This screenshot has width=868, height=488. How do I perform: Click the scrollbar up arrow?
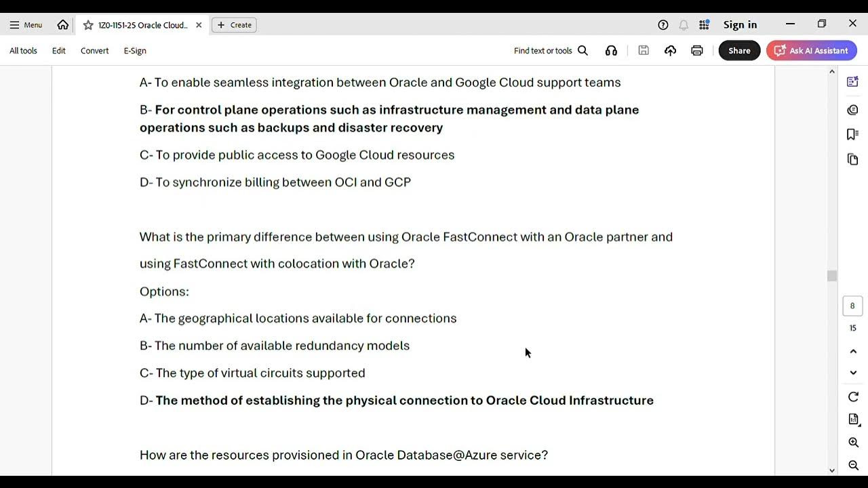pos(832,72)
